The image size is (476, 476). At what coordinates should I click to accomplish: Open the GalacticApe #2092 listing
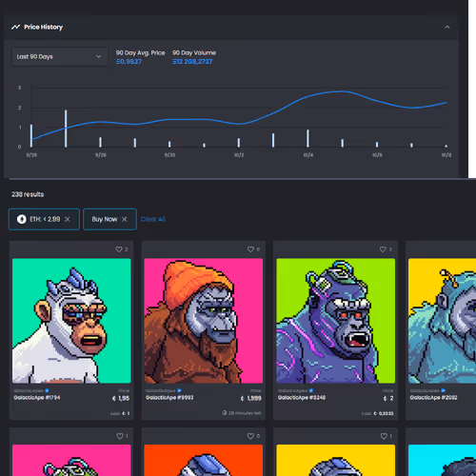pos(433,398)
